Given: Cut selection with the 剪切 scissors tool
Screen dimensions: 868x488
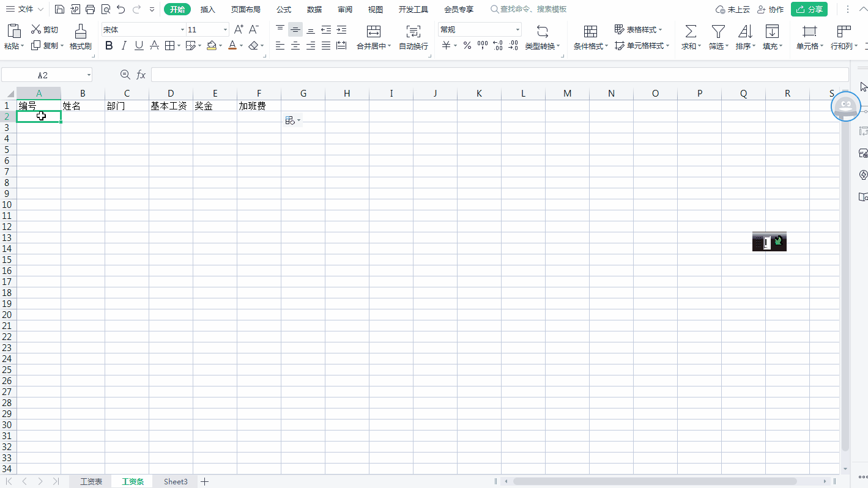Looking at the screenshot, I should point(45,29).
